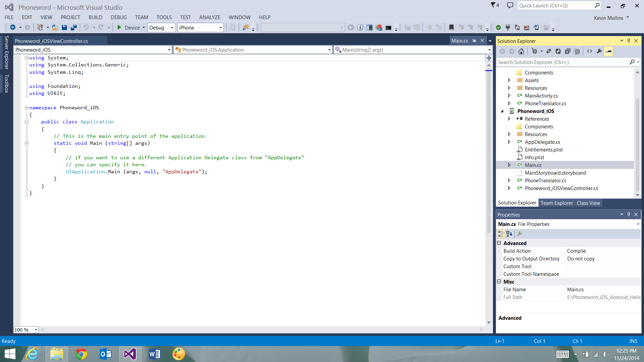Select the Team Explorer tab
This screenshot has height=362, width=644.
point(556,203)
